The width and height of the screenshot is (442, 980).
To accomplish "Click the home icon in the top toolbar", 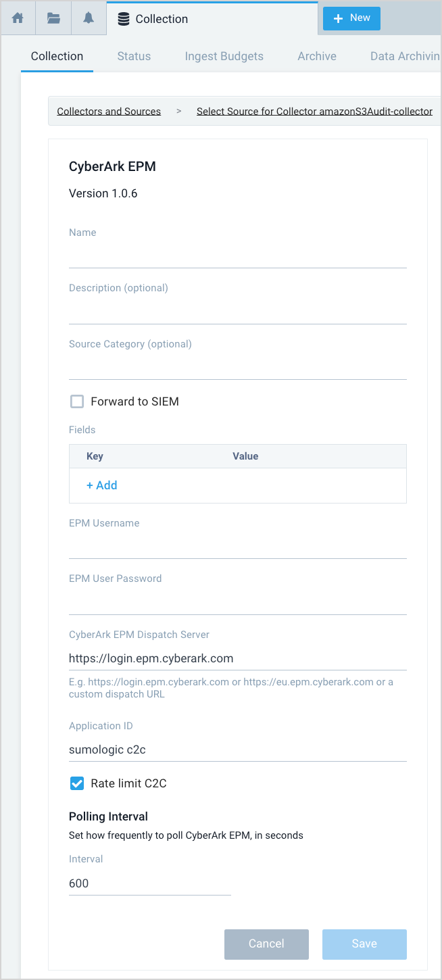I will [18, 18].
